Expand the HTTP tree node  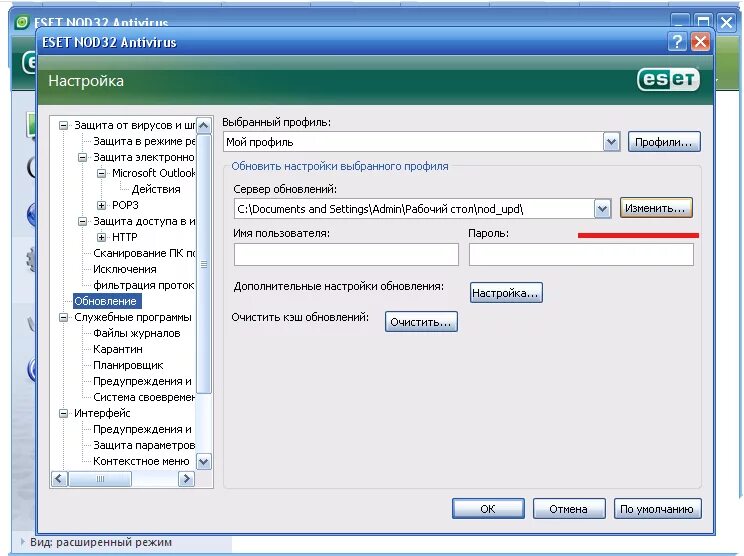point(101,237)
